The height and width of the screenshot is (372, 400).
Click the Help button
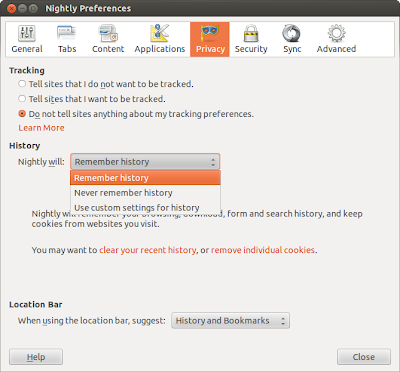coord(36,357)
